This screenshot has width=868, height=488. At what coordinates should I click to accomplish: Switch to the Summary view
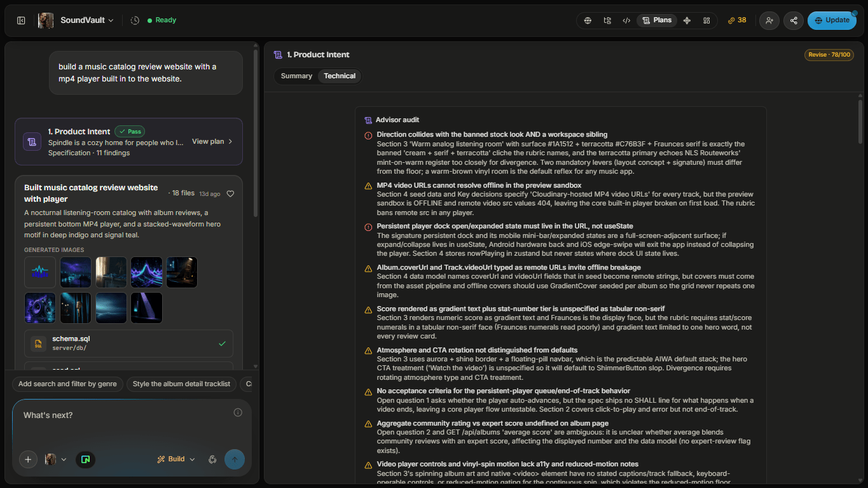click(296, 76)
